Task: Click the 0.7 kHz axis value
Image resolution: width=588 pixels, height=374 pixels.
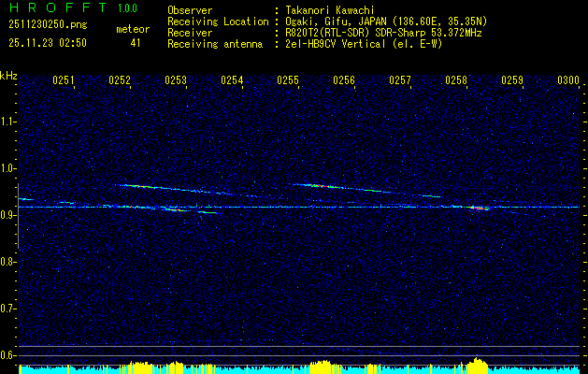Action: [7, 309]
